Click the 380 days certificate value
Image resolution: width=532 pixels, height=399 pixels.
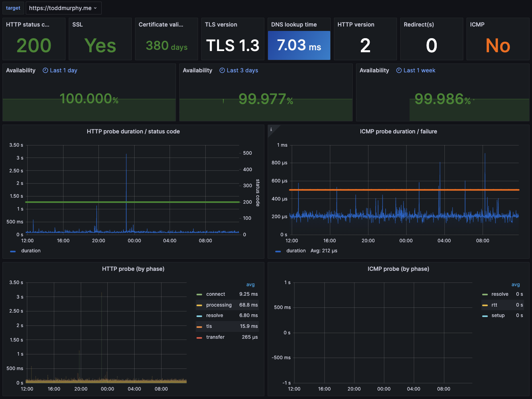click(167, 46)
